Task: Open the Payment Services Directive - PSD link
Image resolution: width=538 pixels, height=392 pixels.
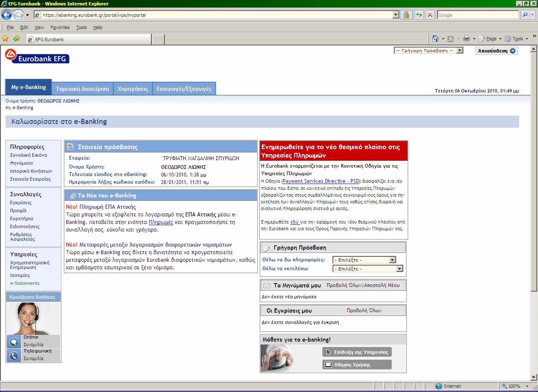Action: [x=321, y=181]
